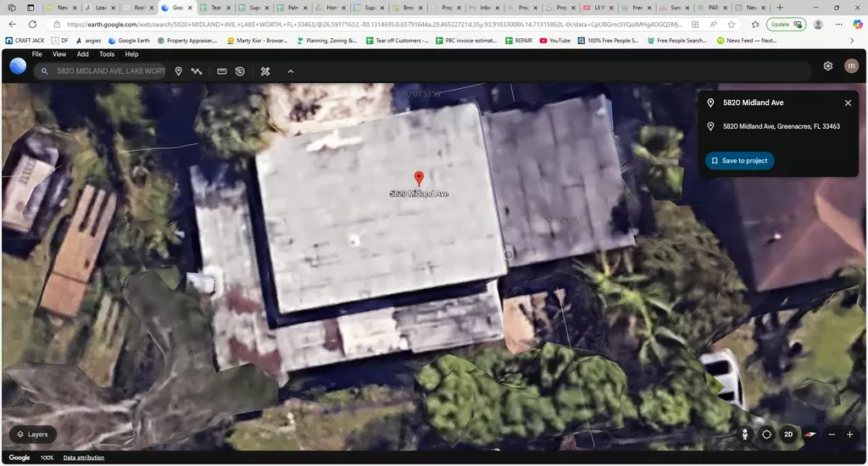Image resolution: width=868 pixels, height=466 pixels.
Task: Open the browser profile icon
Action: [x=818, y=25]
